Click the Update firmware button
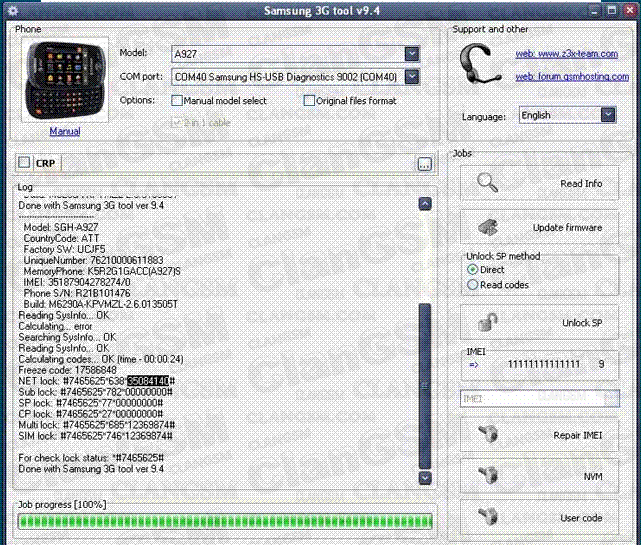 [x=539, y=227]
